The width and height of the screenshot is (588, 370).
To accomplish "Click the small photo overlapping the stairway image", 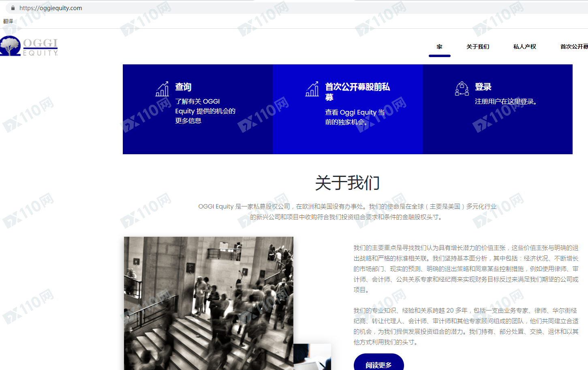I will point(312,357).
